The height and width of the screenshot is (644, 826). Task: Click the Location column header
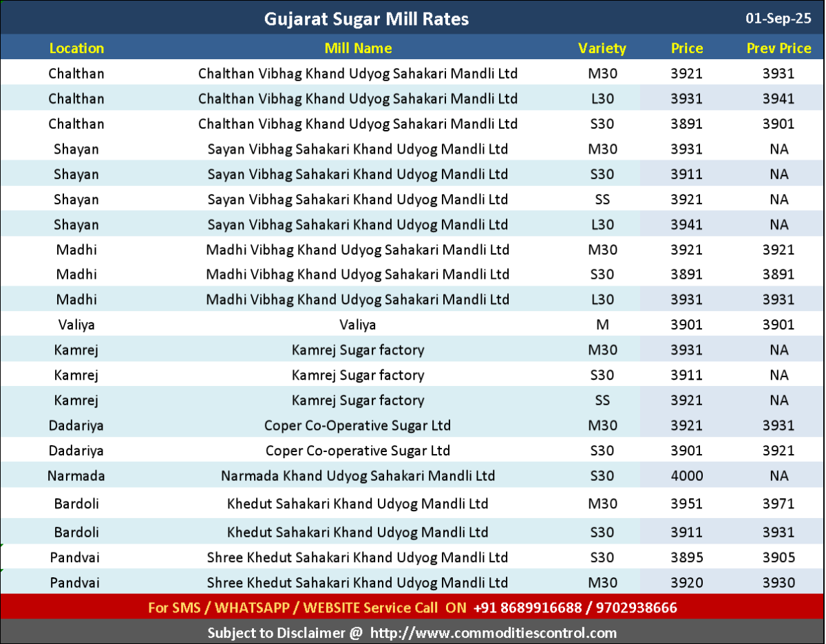pos(76,48)
